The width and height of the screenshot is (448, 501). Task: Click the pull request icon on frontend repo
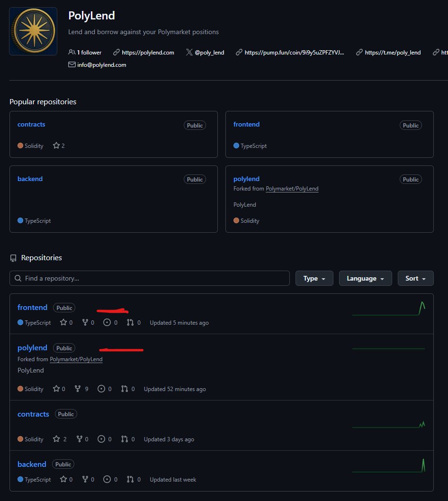131,322
